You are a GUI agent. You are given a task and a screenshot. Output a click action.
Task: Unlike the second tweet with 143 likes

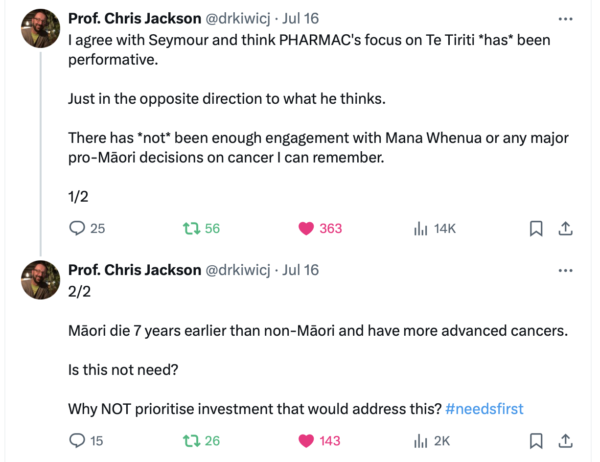306,440
